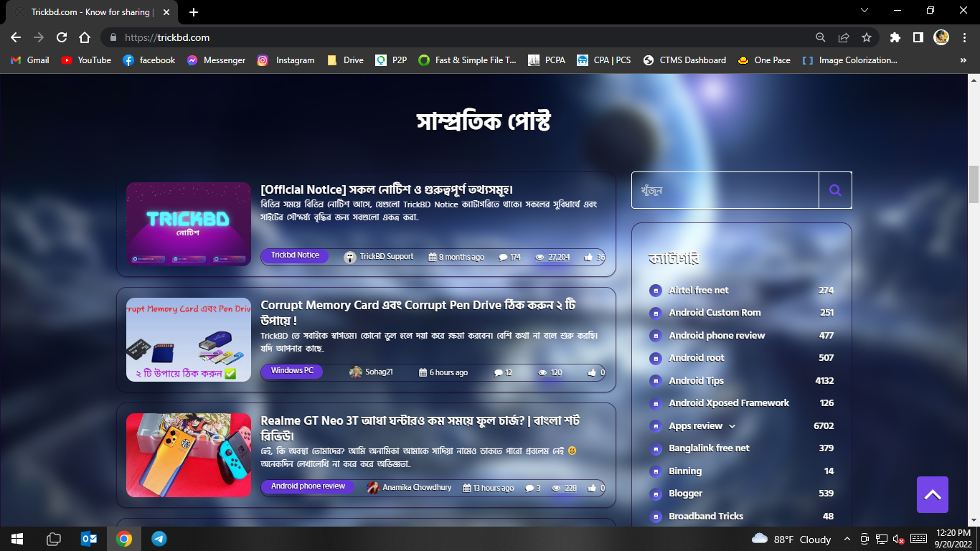Open the TRICKBD notice thumbnail
This screenshot has width=980, height=551.
click(189, 224)
